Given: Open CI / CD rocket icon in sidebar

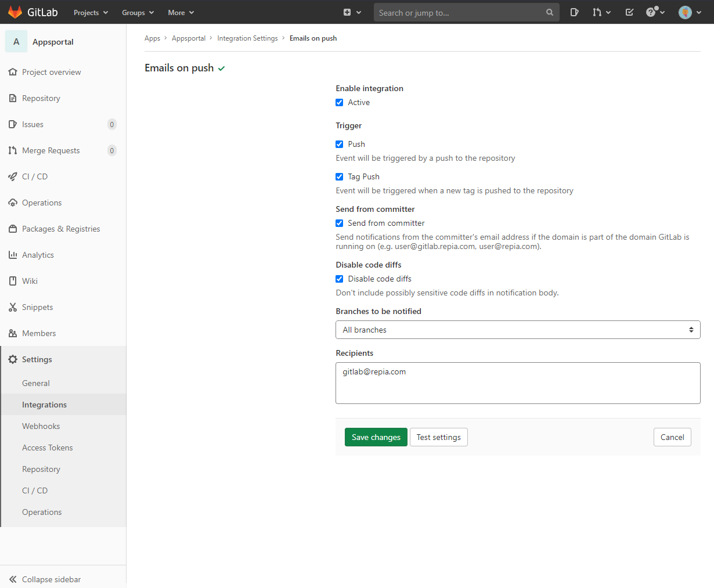Looking at the screenshot, I should pos(13,176).
